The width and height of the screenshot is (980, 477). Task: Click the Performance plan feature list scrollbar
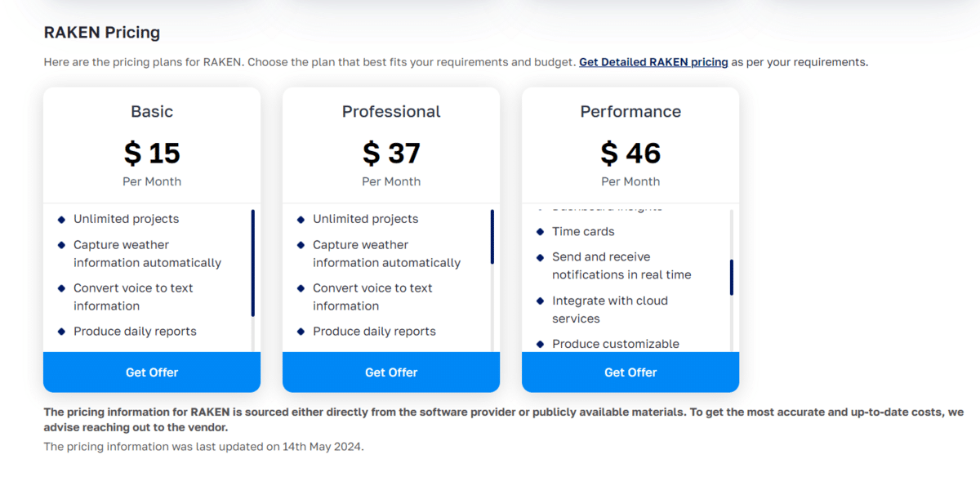tap(732, 277)
